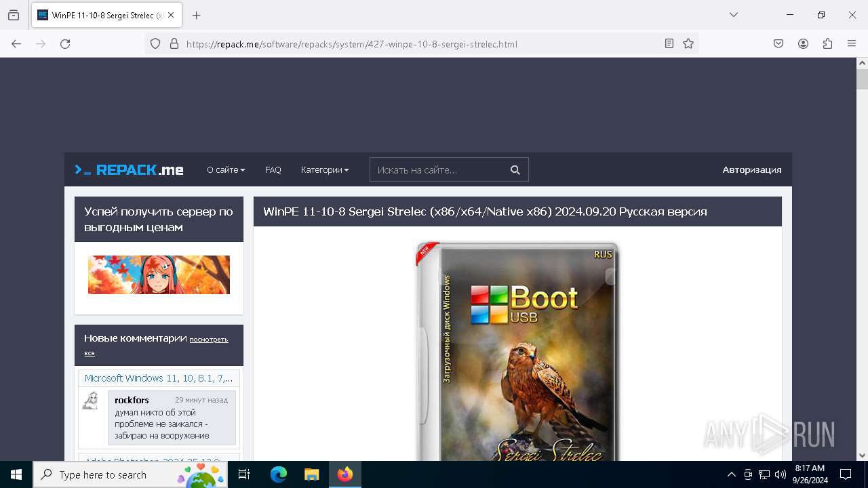Close the WinPE 11-10-8 tab
The width and height of the screenshot is (868, 488).
click(172, 15)
